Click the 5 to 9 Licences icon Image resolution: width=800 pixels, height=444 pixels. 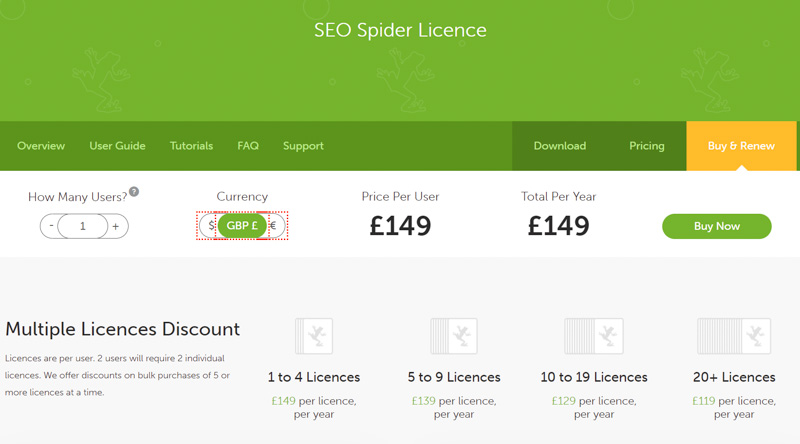453,336
